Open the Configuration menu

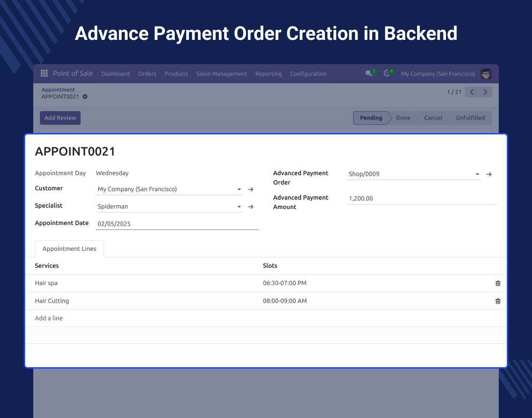308,74
